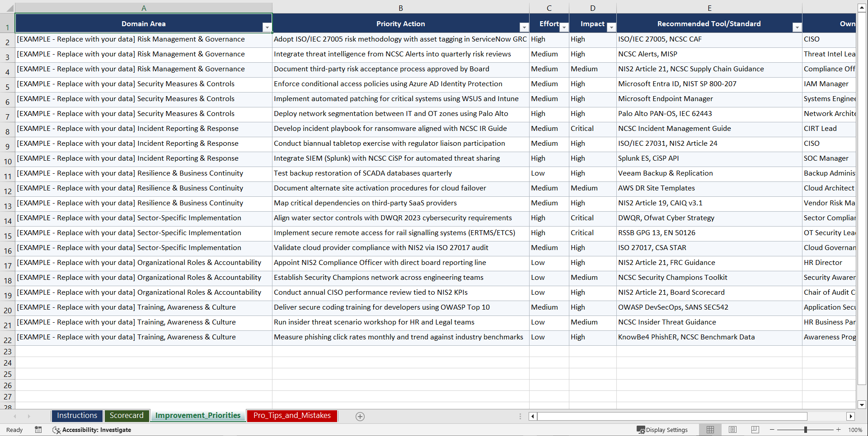Viewport: 868px width, 436px height.
Task: Zoom in using the plus button
Action: click(x=838, y=430)
